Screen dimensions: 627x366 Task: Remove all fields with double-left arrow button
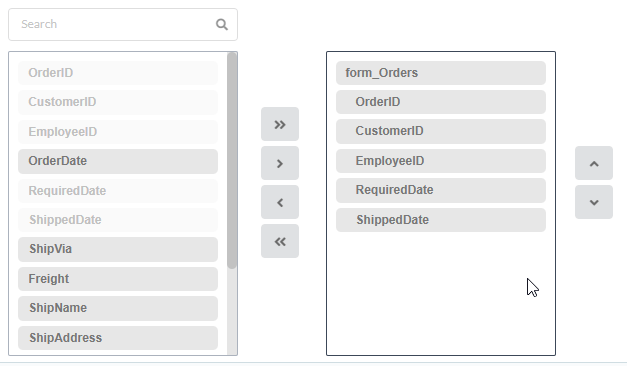click(x=280, y=241)
